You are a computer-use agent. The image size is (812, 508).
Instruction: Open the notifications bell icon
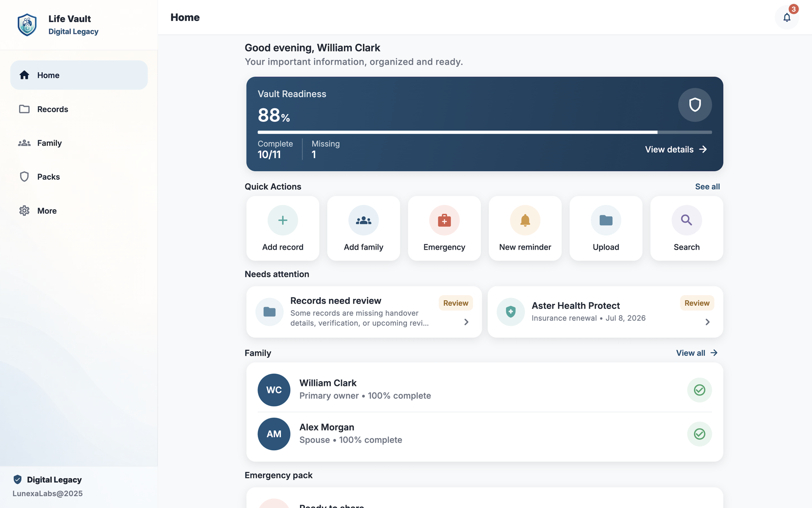pyautogui.click(x=787, y=18)
